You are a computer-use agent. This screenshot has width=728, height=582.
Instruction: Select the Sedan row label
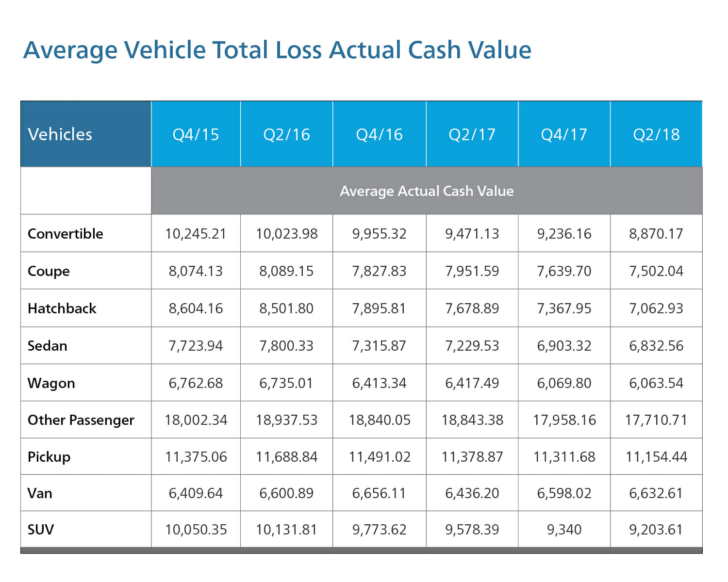coord(47,346)
